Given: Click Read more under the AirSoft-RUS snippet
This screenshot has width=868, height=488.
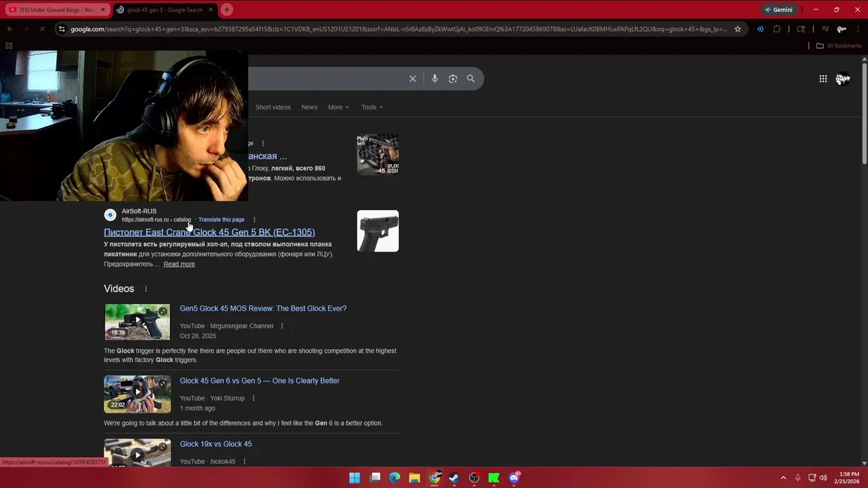Looking at the screenshot, I should tap(179, 264).
